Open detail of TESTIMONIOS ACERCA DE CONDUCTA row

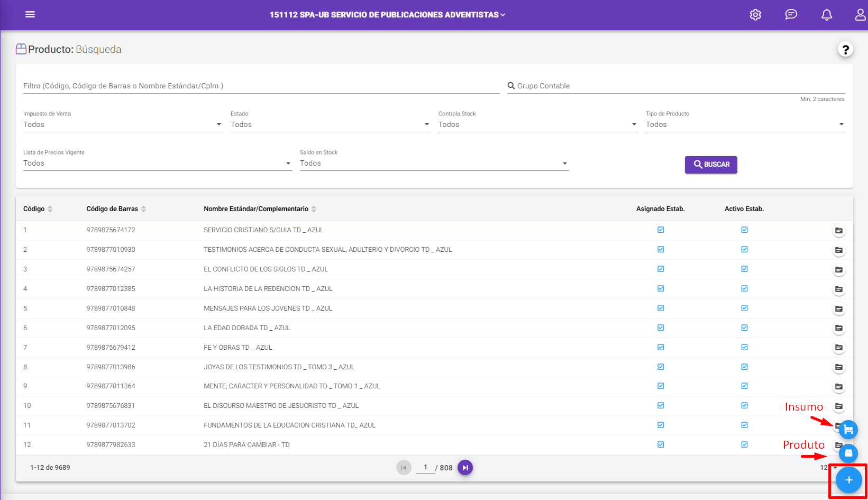(x=838, y=250)
